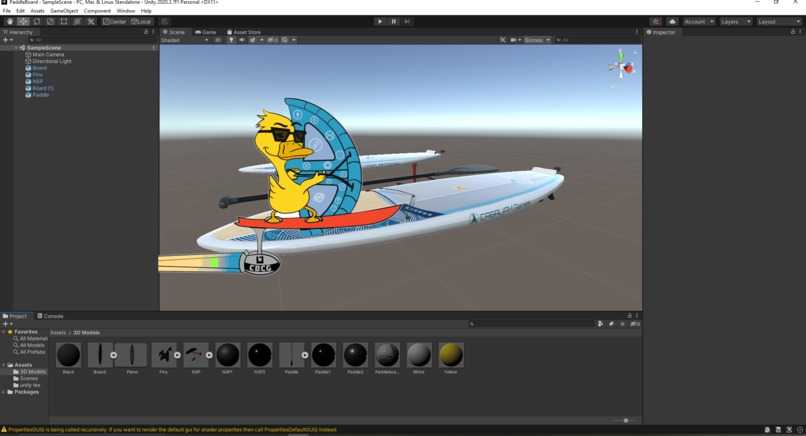806x436 pixels.
Task: Select the Rect Transform tool
Action: tap(64, 22)
